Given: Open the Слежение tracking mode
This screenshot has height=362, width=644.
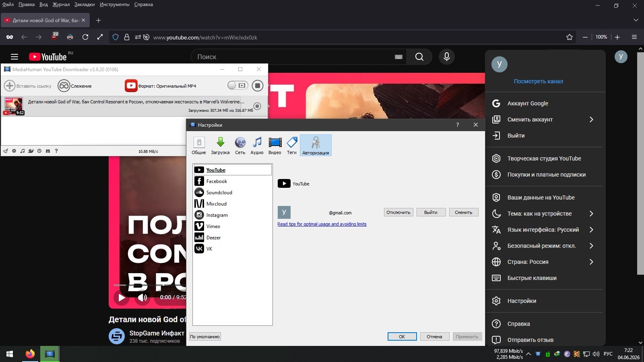Looking at the screenshot, I should [75, 86].
